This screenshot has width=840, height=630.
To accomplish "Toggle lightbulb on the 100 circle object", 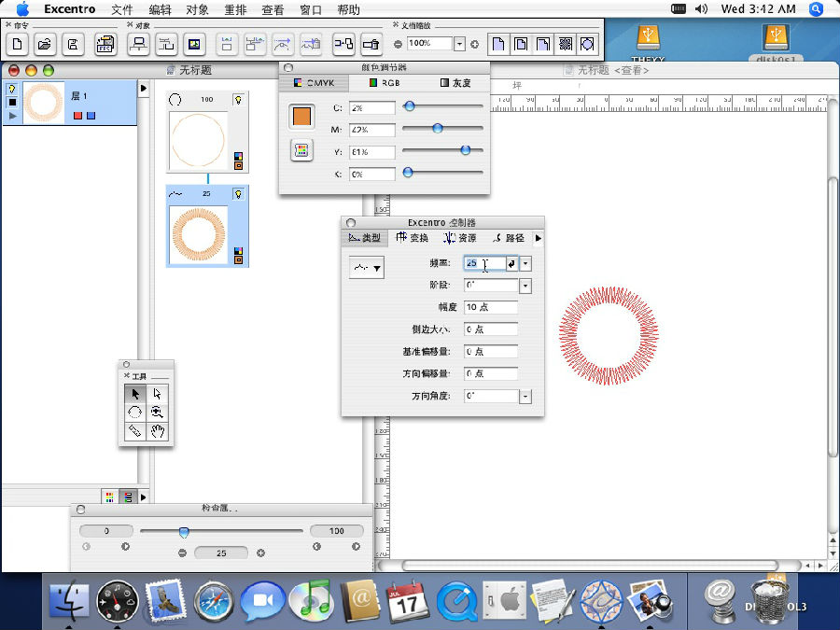I will coord(238,99).
